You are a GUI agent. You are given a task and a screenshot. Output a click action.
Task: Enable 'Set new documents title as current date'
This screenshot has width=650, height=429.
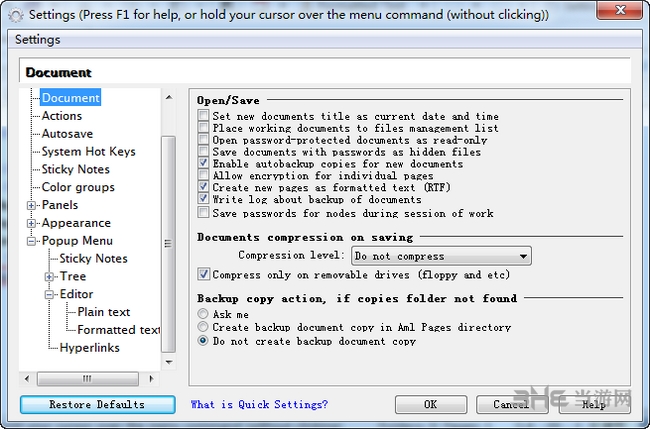[x=204, y=116]
